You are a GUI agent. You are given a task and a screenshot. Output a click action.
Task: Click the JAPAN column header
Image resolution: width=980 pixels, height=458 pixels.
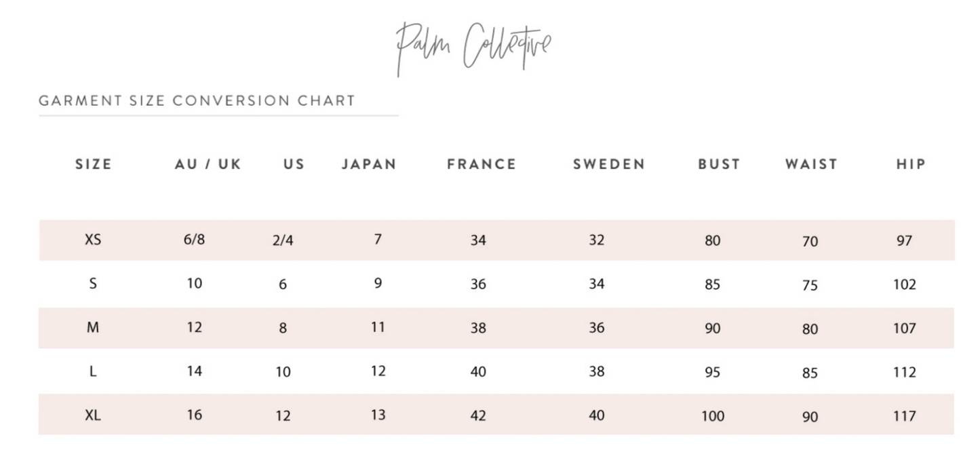(369, 164)
